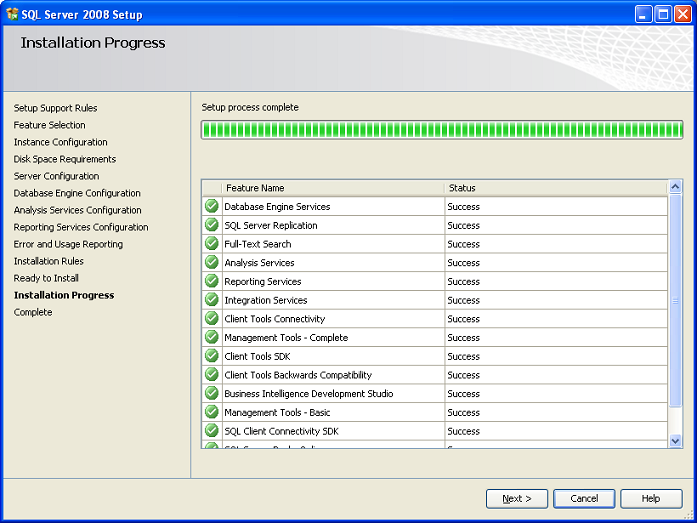
Task: Click green check icon beside Management Tools - Complete
Action: [x=212, y=337]
